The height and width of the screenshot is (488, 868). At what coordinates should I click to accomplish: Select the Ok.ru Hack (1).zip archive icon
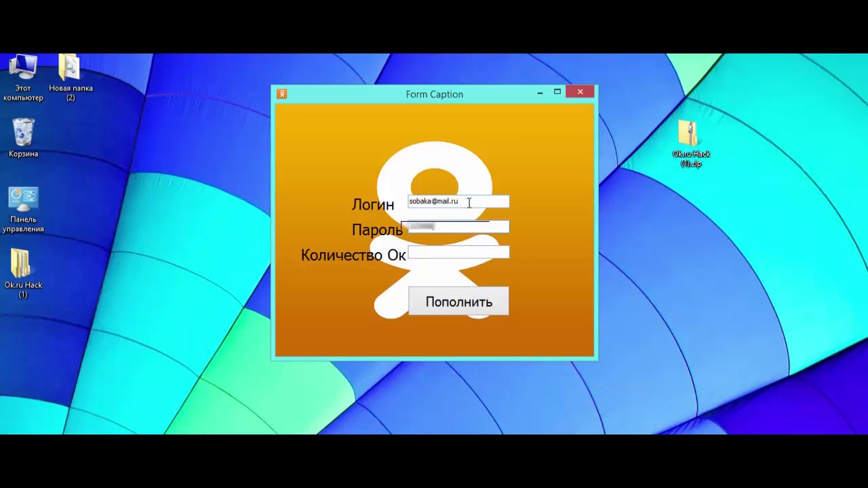pos(690,144)
